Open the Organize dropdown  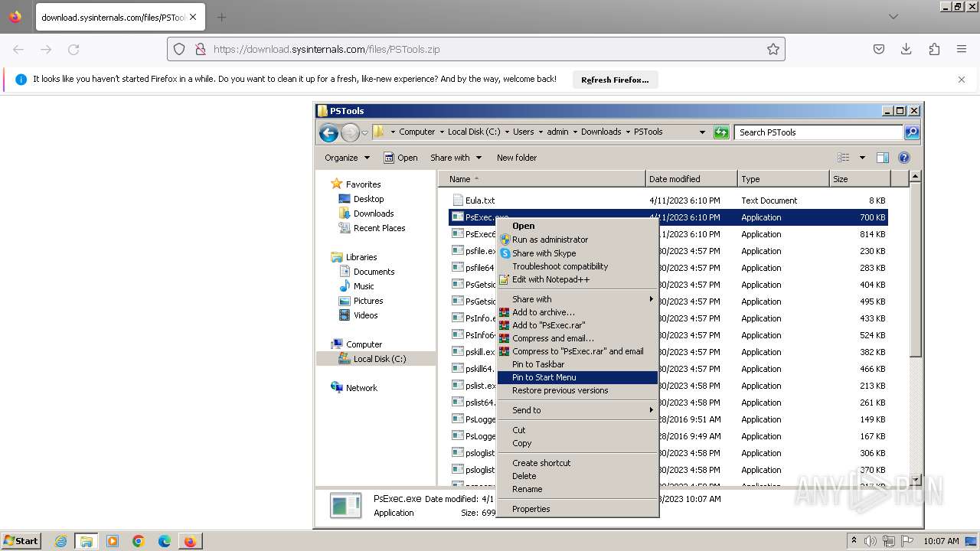(x=347, y=158)
